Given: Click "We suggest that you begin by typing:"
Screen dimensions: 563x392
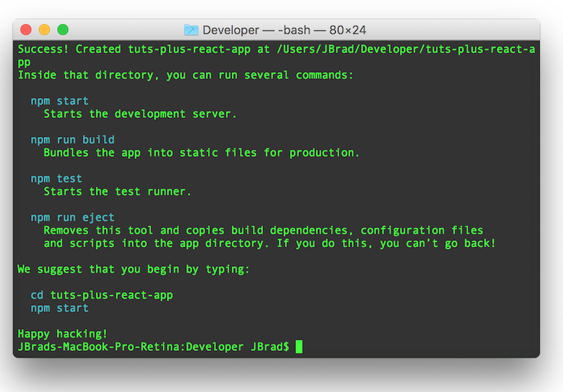Looking at the screenshot, I should [134, 269].
